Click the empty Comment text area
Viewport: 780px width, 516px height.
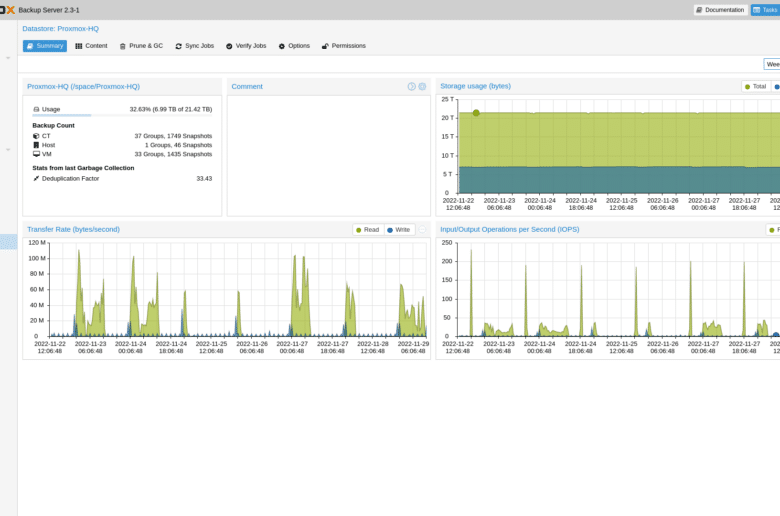pyautogui.click(x=329, y=155)
